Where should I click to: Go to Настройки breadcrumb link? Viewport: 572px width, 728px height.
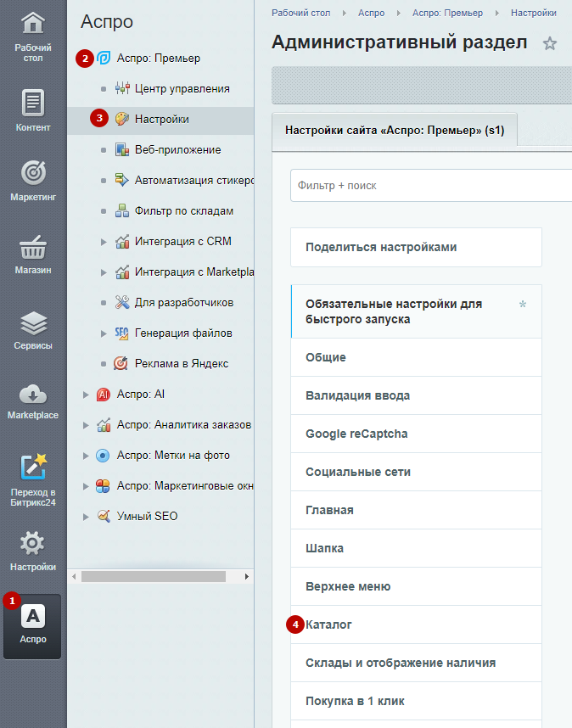click(534, 13)
